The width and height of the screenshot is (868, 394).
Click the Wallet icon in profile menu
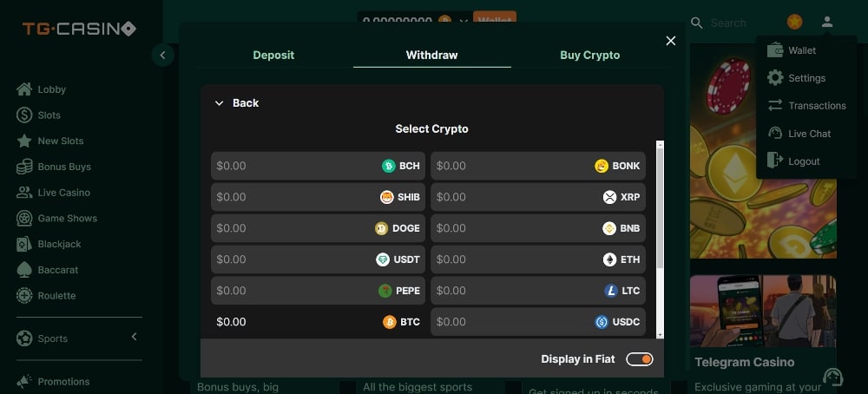pyautogui.click(x=775, y=49)
